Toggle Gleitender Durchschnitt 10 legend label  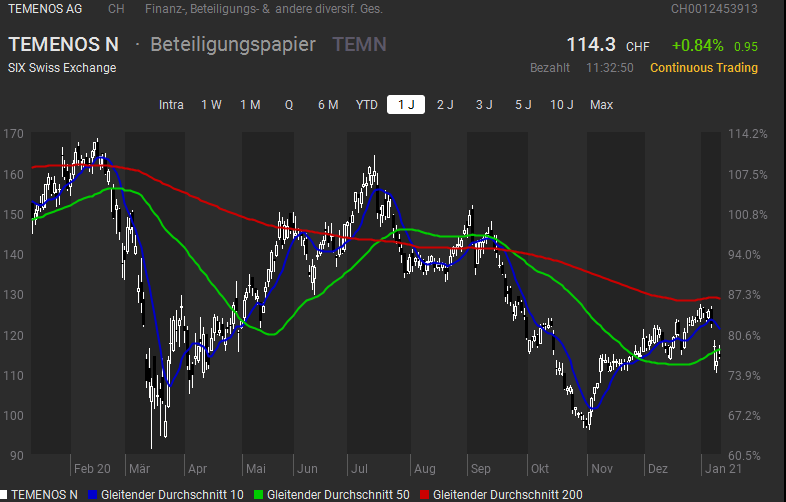[x=172, y=495]
